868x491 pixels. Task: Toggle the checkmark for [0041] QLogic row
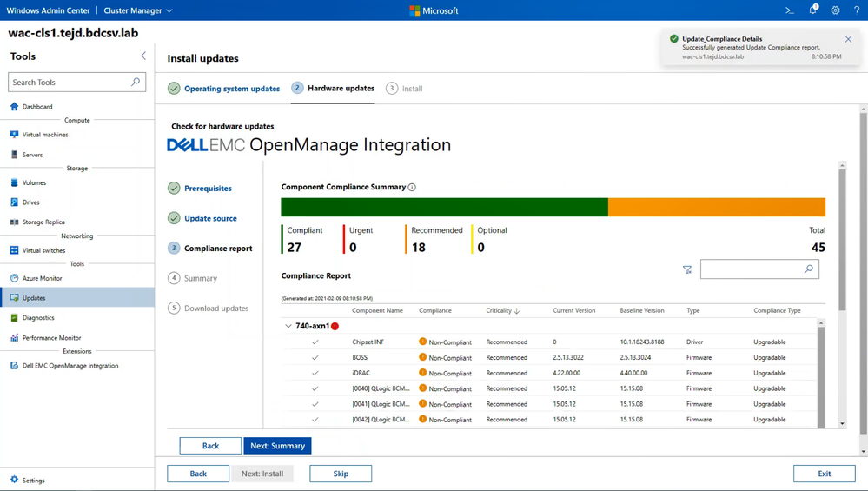[x=315, y=404]
